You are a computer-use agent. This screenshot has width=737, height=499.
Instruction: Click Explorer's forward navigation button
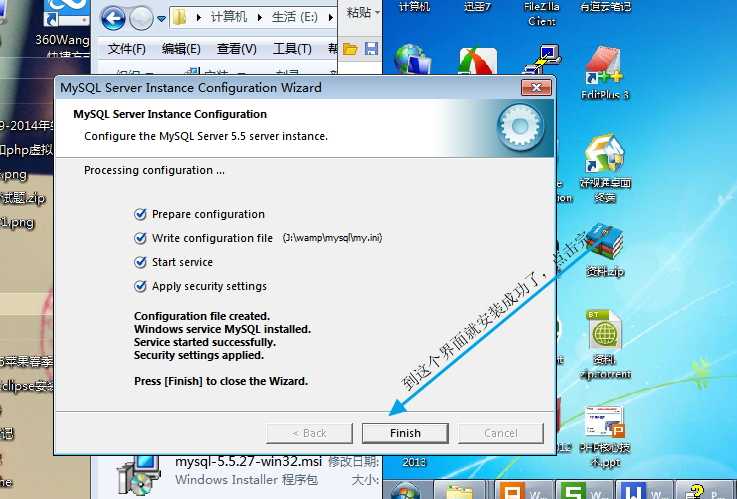point(141,19)
